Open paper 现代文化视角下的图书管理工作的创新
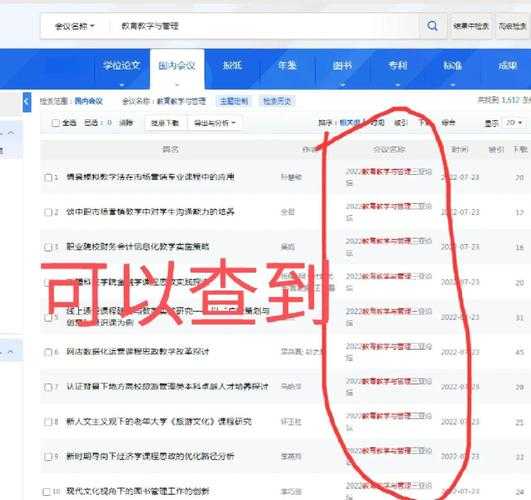 pyautogui.click(x=137, y=491)
